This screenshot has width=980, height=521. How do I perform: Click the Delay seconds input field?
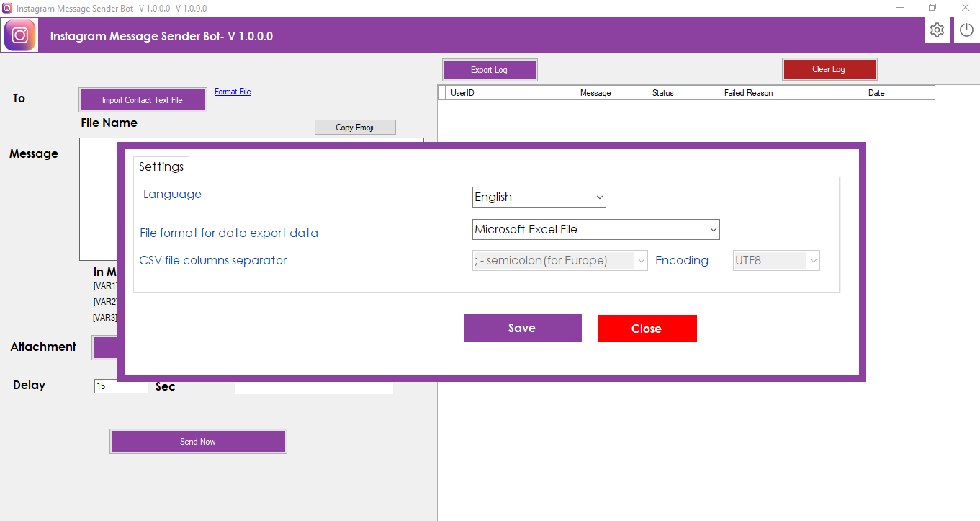pyautogui.click(x=121, y=386)
